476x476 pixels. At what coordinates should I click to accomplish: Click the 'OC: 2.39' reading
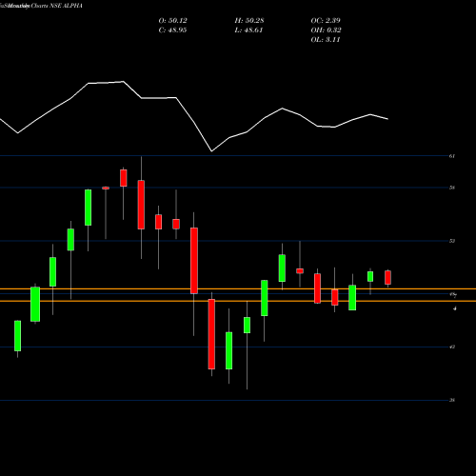[x=326, y=21]
